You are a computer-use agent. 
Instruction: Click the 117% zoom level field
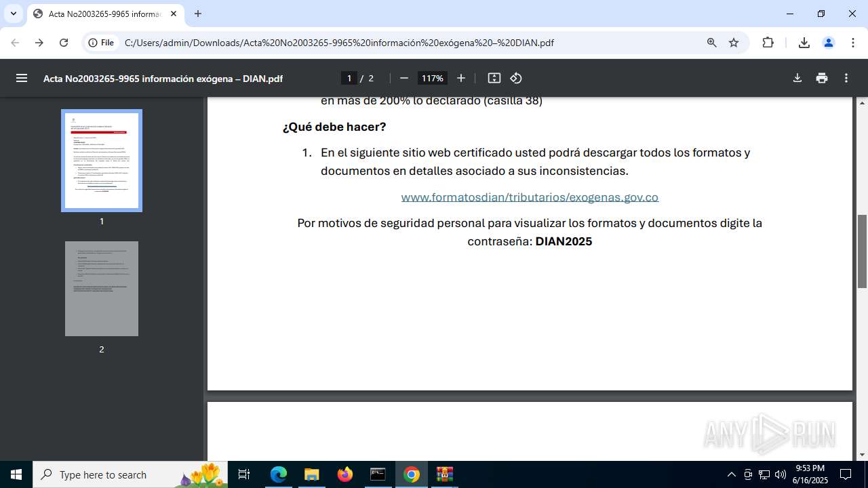[433, 78]
